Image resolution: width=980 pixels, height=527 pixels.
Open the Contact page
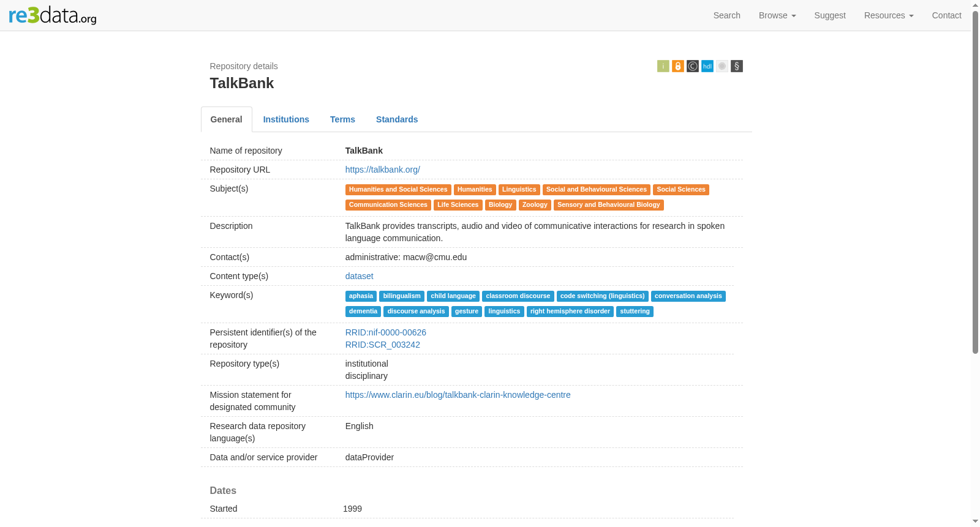coord(946,15)
